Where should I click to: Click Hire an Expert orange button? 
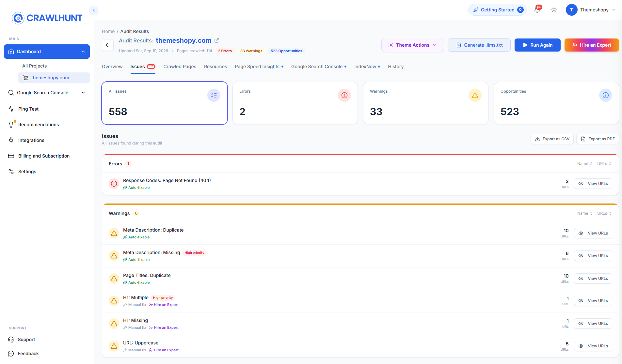tap(592, 45)
